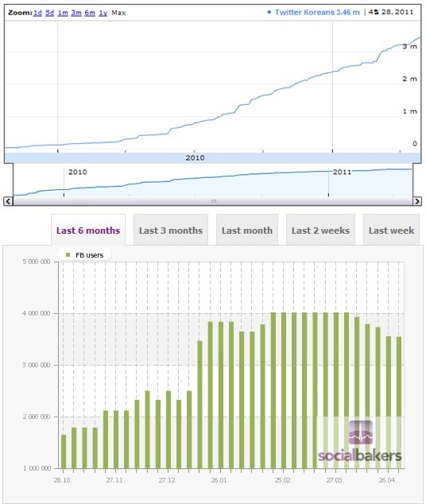Click the FB users legend entry

[x=84, y=255]
